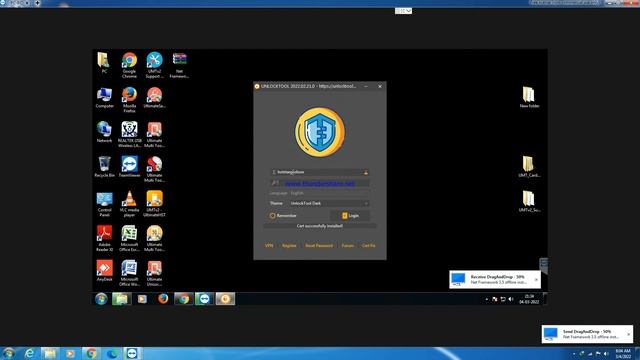Screen dimensions: 640x360
Task: Open TeamViewer in the remote taskbar
Action: [204, 299]
